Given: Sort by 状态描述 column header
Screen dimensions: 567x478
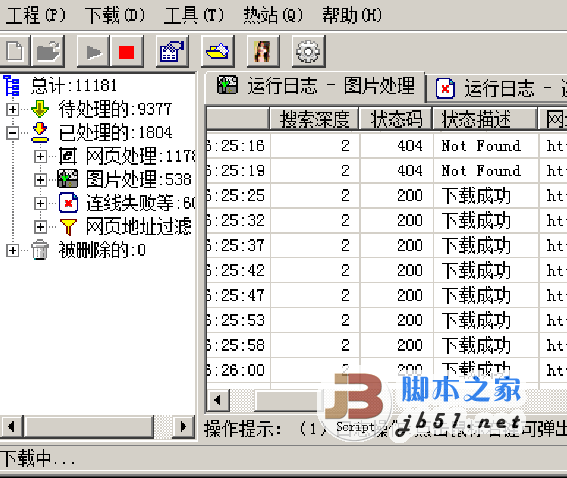Looking at the screenshot, I should 485,119.
